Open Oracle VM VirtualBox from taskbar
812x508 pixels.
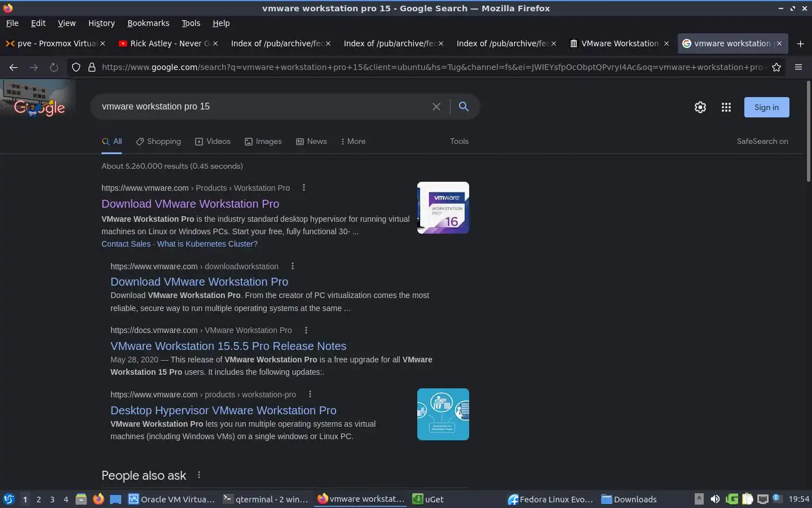[x=172, y=499]
